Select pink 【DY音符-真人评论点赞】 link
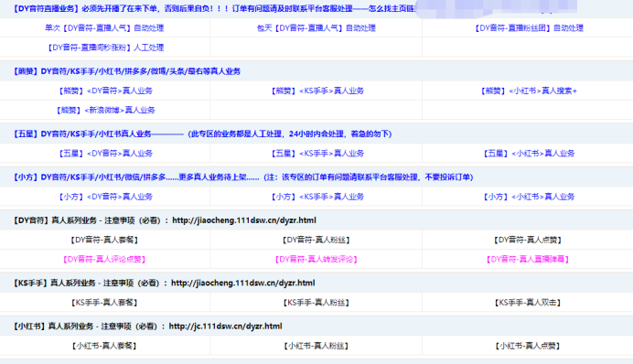The height and width of the screenshot is (364, 633). pyautogui.click(x=104, y=259)
